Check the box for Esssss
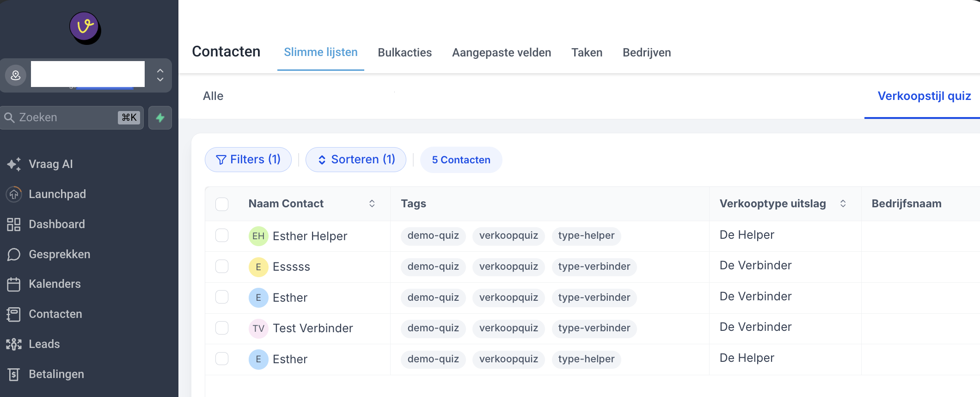980x397 pixels. (222, 266)
